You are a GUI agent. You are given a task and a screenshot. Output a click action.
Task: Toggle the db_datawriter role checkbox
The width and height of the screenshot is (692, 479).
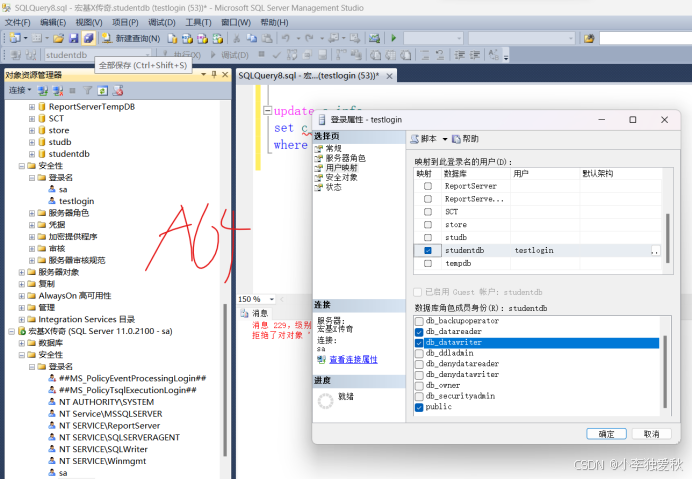[419, 343]
